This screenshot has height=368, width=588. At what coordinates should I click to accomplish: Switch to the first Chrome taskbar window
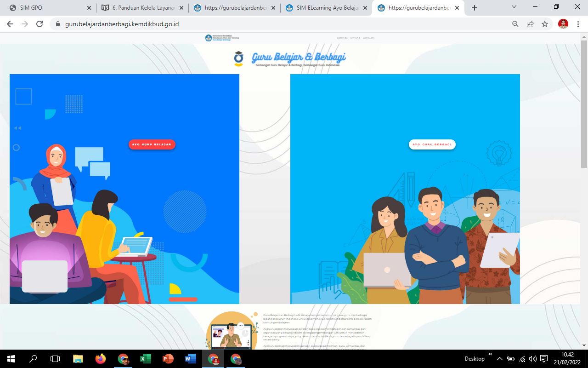pyautogui.click(x=123, y=359)
